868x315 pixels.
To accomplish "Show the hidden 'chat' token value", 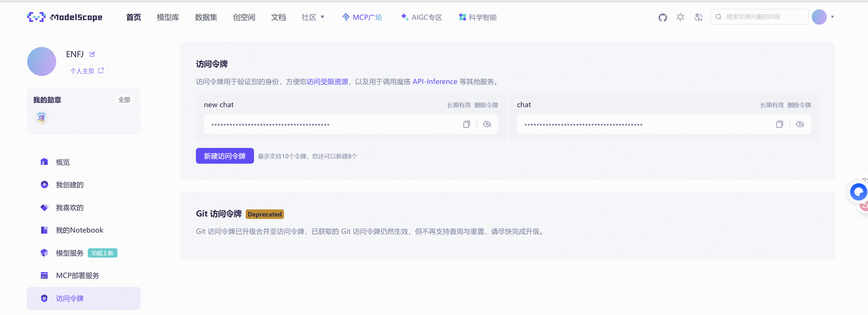I will pos(800,124).
